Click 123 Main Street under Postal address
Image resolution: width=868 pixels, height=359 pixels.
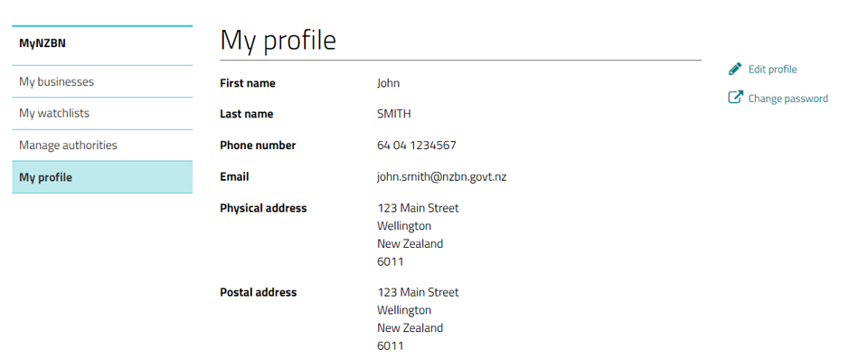(x=418, y=292)
